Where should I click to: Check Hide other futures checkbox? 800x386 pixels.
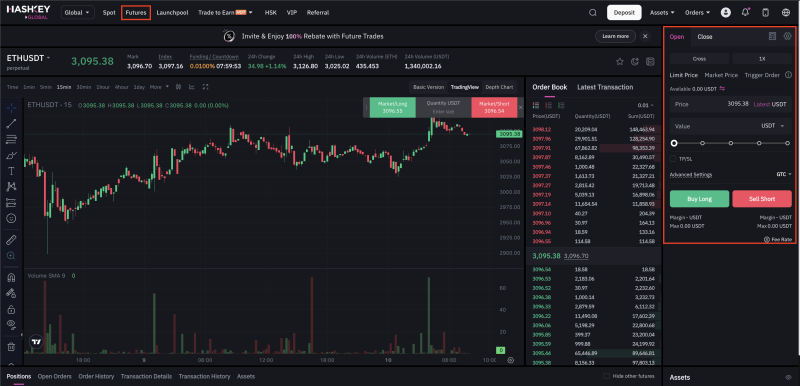tap(606, 376)
